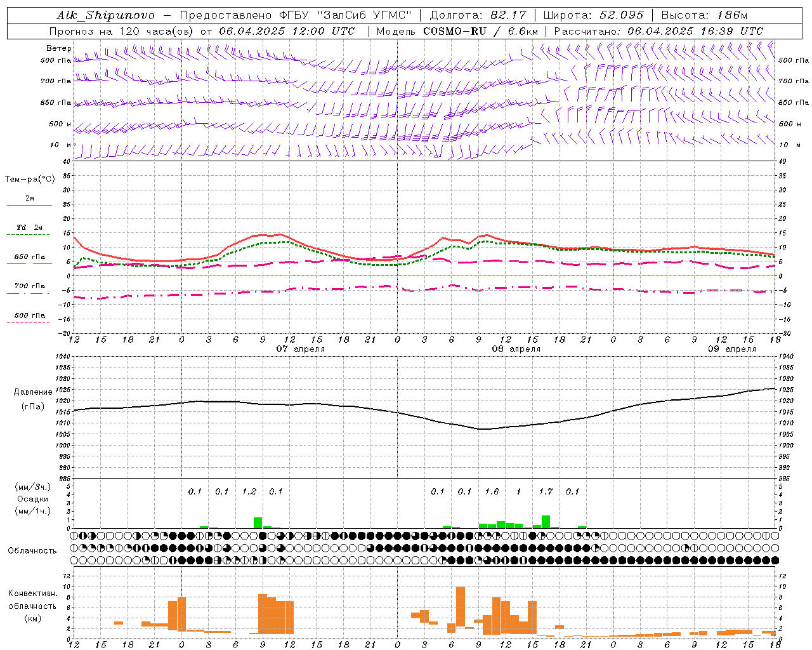Click the 08 апреля date label
812x650 pixels.
pos(516,348)
